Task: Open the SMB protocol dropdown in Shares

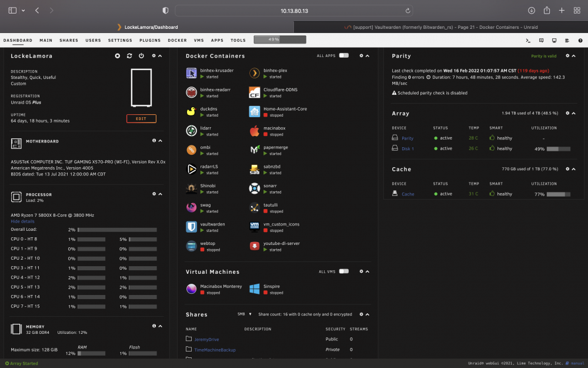Action: click(245, 314)
